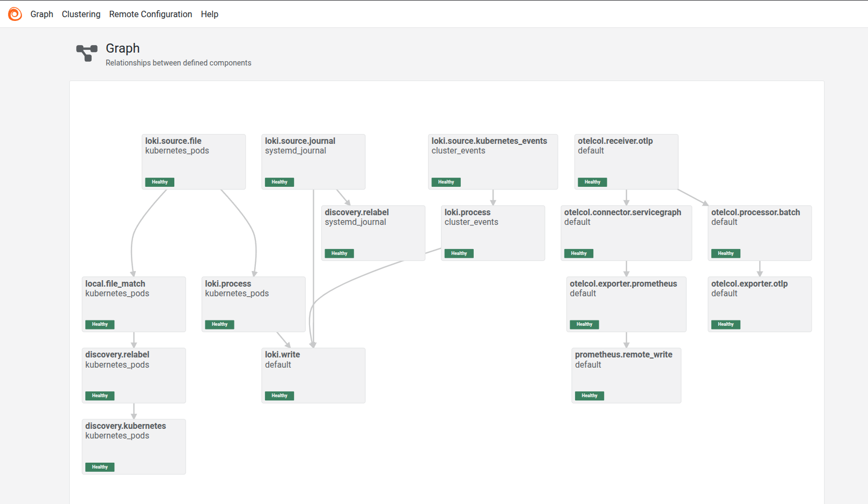This screenshot has width=868, height=504.
Task: Select the loki.source.file kubernetes_pods node
Action: pyautogui.click(x=194, y=162)
